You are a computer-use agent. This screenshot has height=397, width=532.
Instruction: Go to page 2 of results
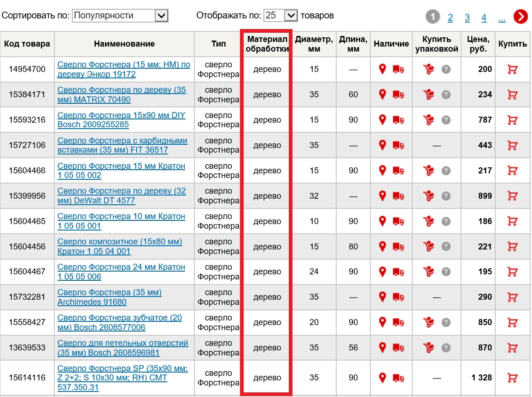tap(450, 18)
